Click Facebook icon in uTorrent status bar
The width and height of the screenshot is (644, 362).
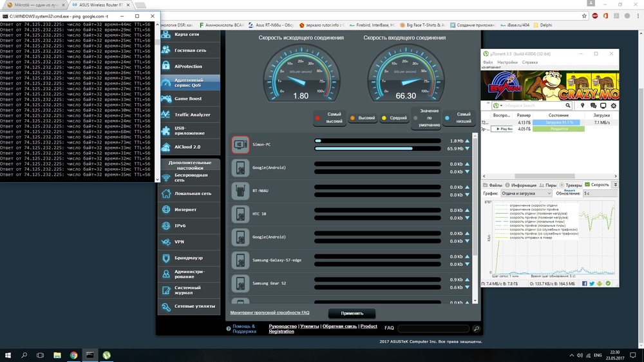pos(585,283)
